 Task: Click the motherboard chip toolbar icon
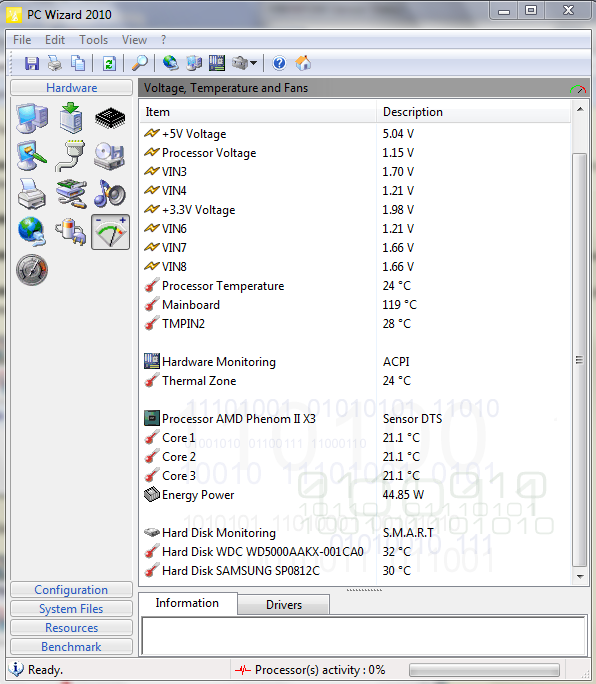(x=217, y=64)
